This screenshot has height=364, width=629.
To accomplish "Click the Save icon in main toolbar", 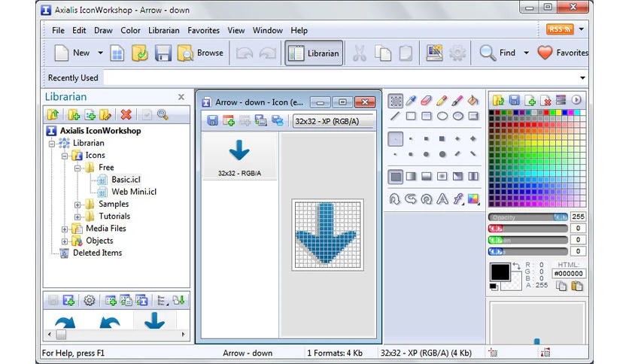I will pyautogui.click(x=163, y=53).
